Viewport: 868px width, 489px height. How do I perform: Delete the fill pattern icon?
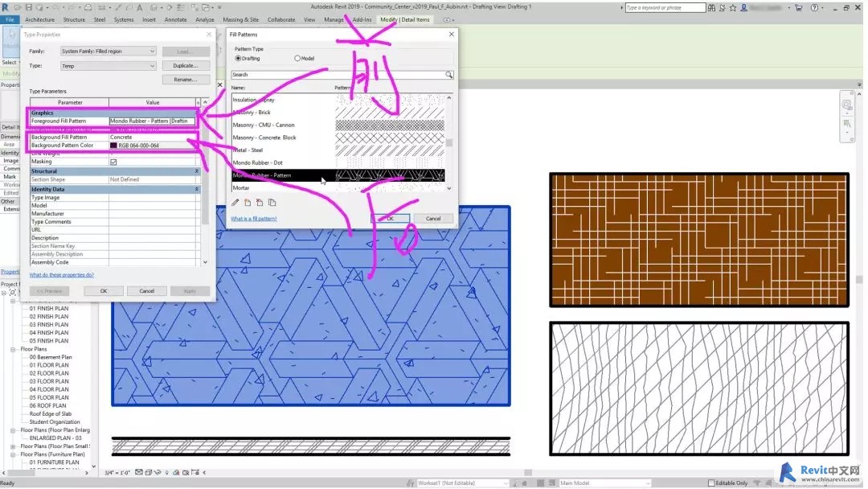[260, 203]
